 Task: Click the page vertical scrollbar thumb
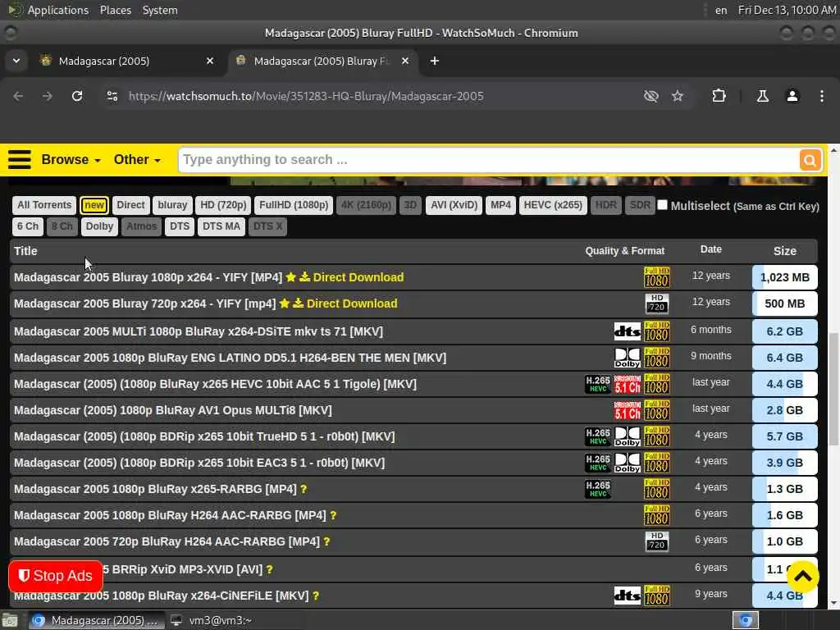point(833,388)
